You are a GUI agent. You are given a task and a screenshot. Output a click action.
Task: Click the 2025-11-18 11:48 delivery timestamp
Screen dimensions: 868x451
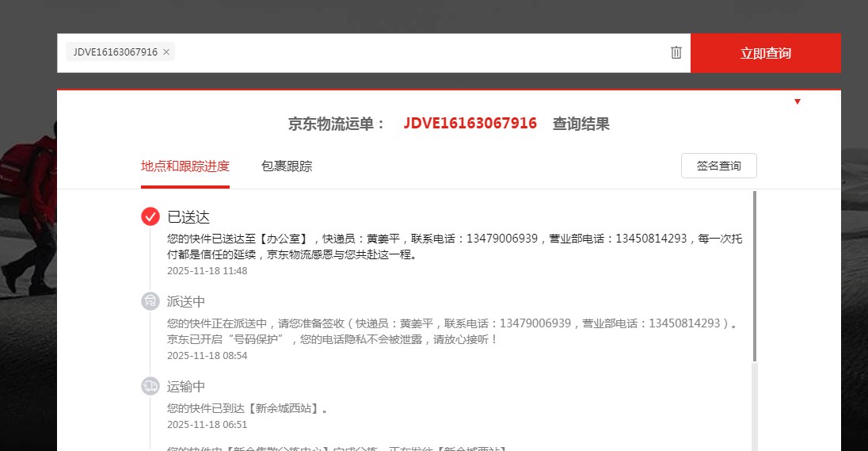coord(207,271)
